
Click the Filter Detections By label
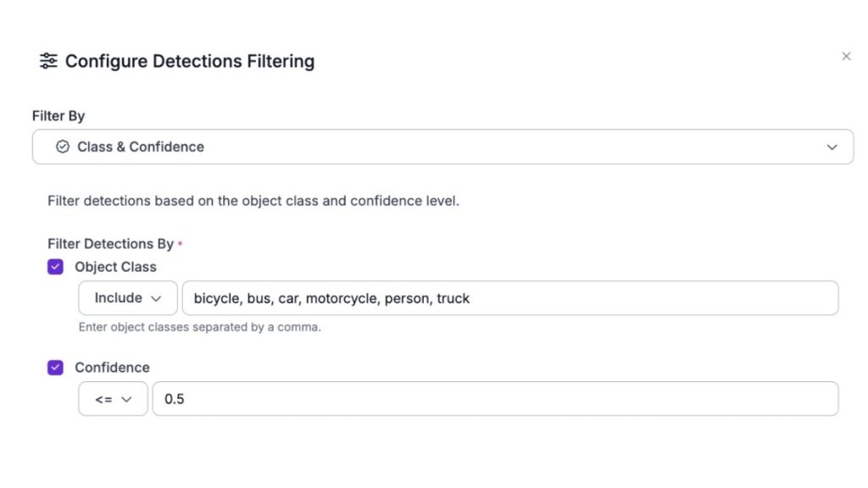pos(110,244)
